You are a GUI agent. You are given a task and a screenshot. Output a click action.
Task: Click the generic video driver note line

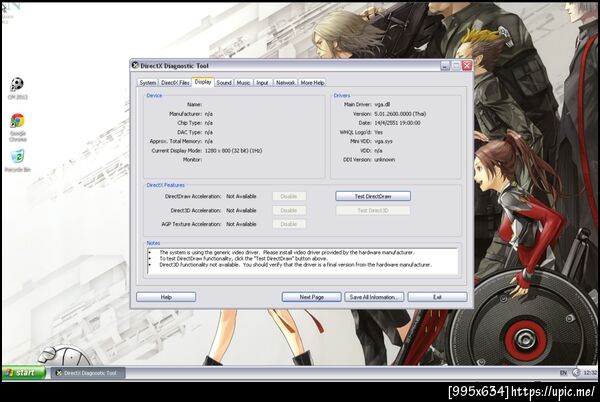click(x=287, y=252)
